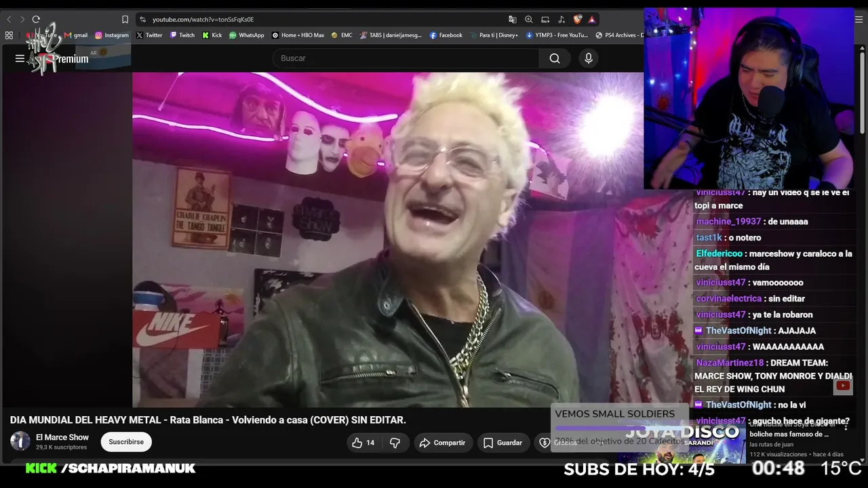
Task: Click the 'las rutas de juan' channel name
Action: tap(771, 445)
